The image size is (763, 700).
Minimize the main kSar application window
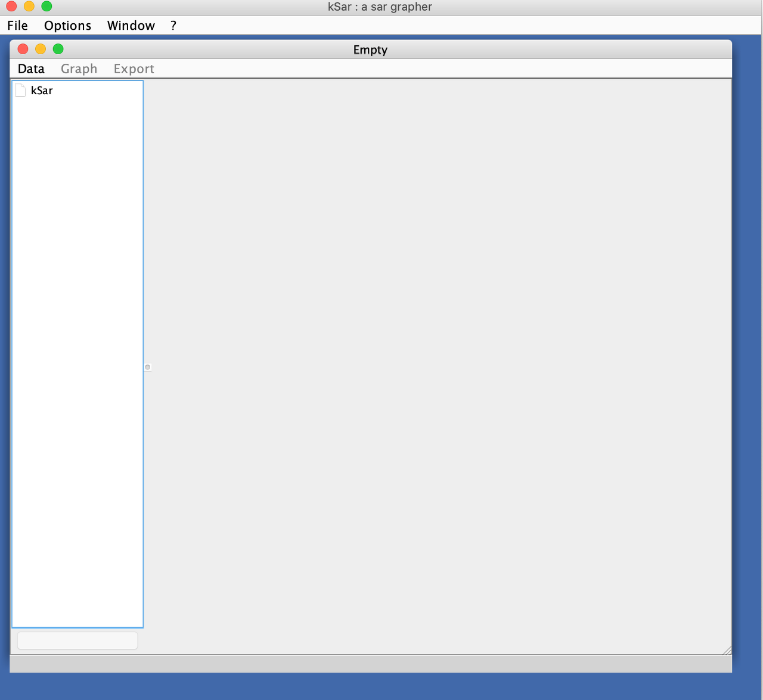[29, 7]
